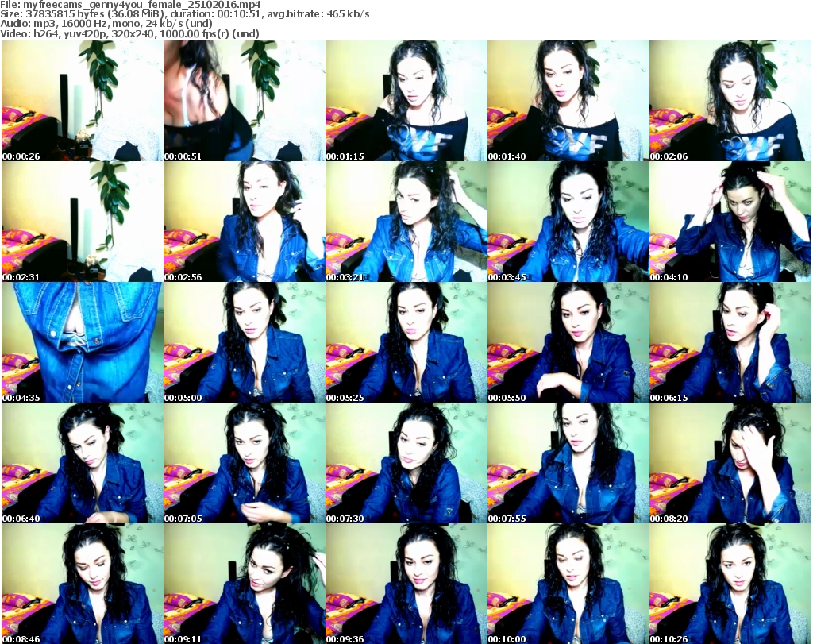Image resolution: width=813 pixels, height=644 pixels.
Task: Select the thumbnail timestamped 00:05:25
Action: [x=406, y=343]
